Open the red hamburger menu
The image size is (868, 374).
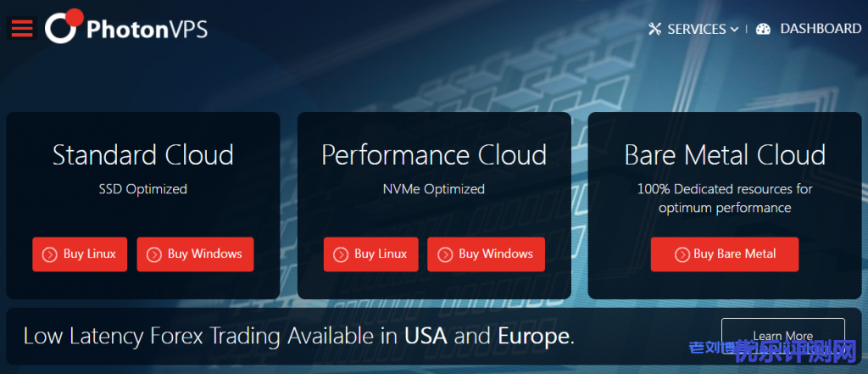pos(21,28)
